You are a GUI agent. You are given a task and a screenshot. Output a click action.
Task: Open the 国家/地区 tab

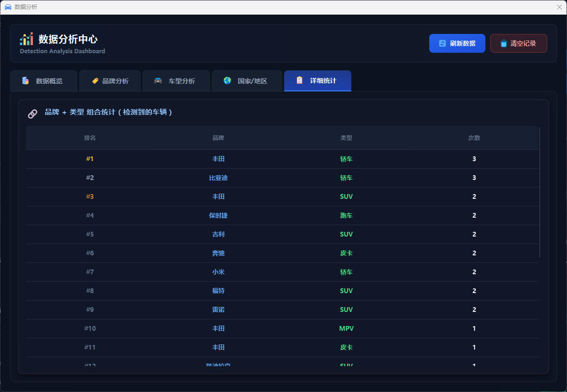(247, 81)
